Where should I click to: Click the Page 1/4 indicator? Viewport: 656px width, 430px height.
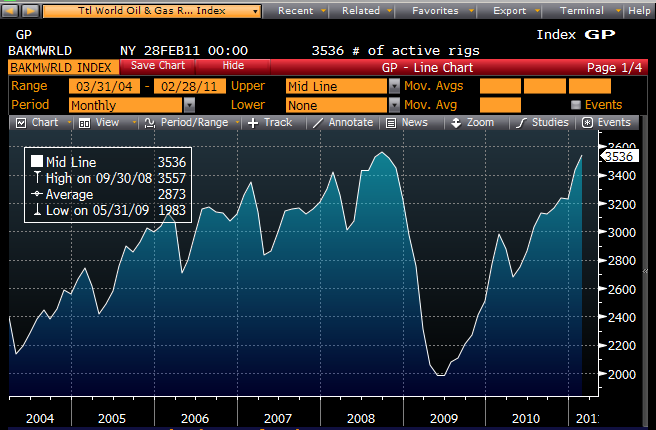(614, 67)
